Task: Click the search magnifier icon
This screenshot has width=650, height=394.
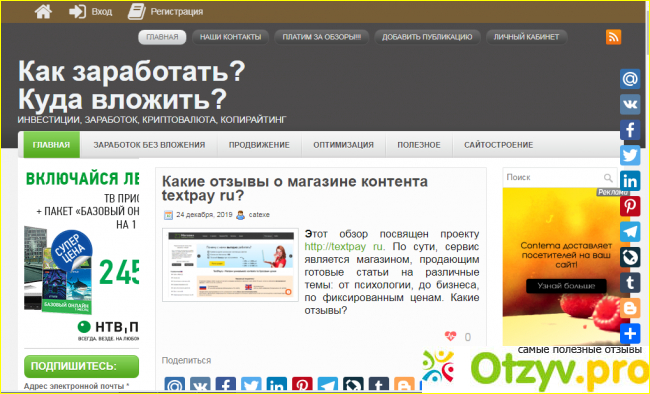Action: 608,178
